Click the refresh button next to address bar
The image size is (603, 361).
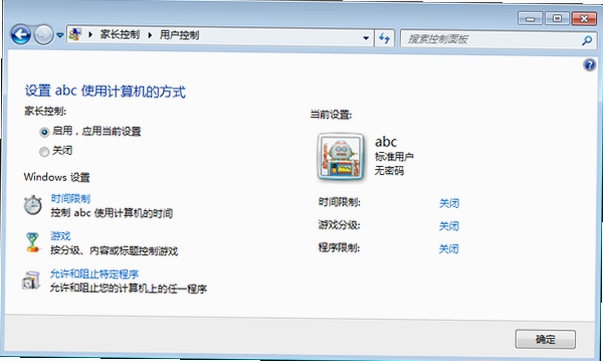(x=384, y=38)
